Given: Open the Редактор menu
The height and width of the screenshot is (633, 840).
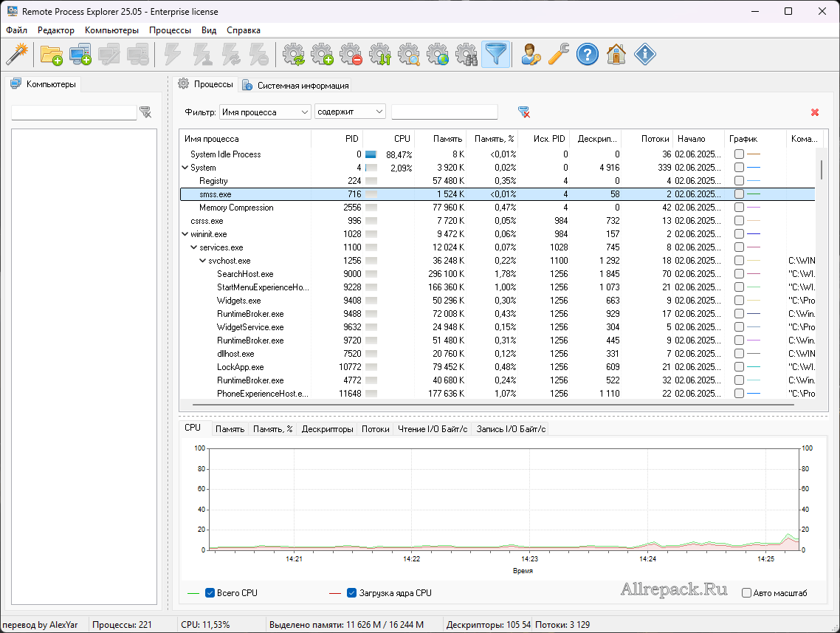Looking at the screenshot, I should tap(55, 30).
